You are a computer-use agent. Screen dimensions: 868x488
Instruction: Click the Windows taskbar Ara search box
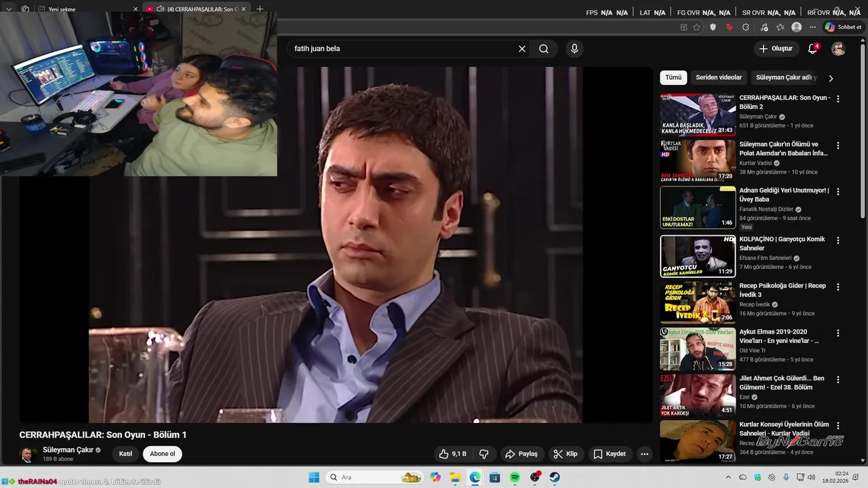(x=373, y=477)
